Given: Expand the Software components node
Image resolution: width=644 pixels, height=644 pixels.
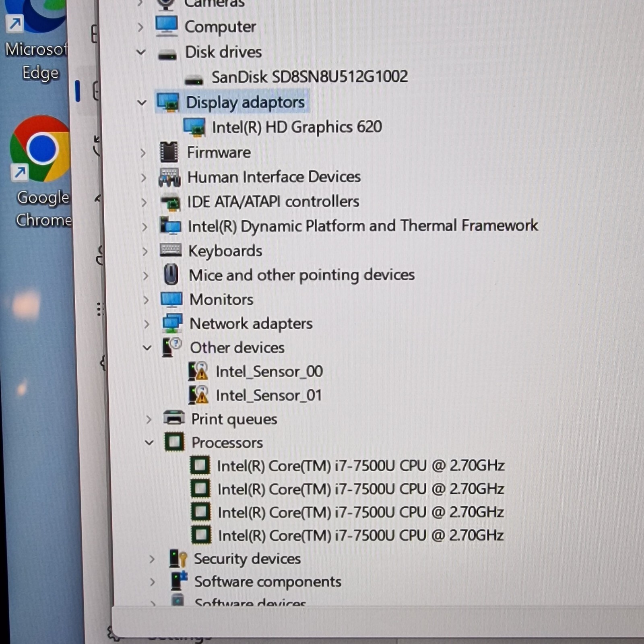Looking at the screenshot, I should tap(153, 582).
